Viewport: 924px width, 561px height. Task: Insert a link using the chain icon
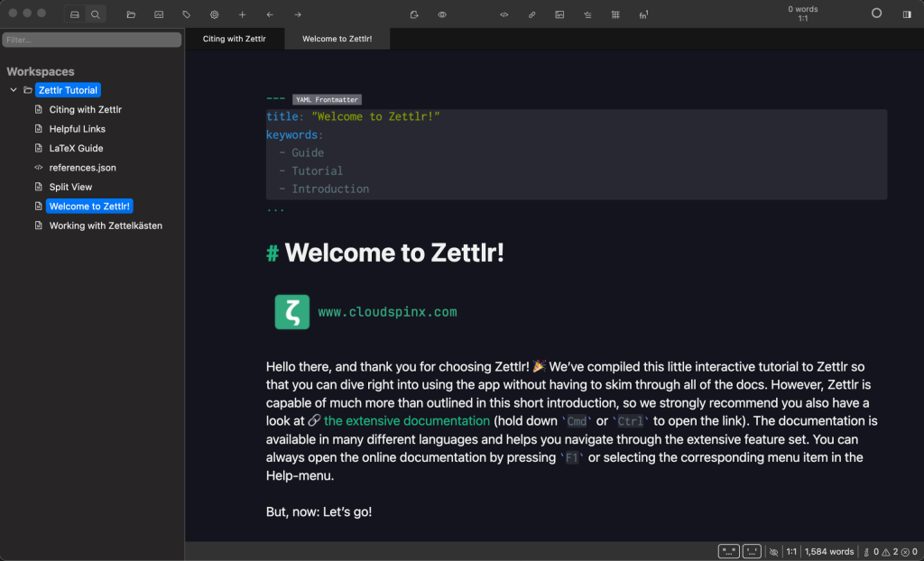pyautogui.click(x=532, y=14)
